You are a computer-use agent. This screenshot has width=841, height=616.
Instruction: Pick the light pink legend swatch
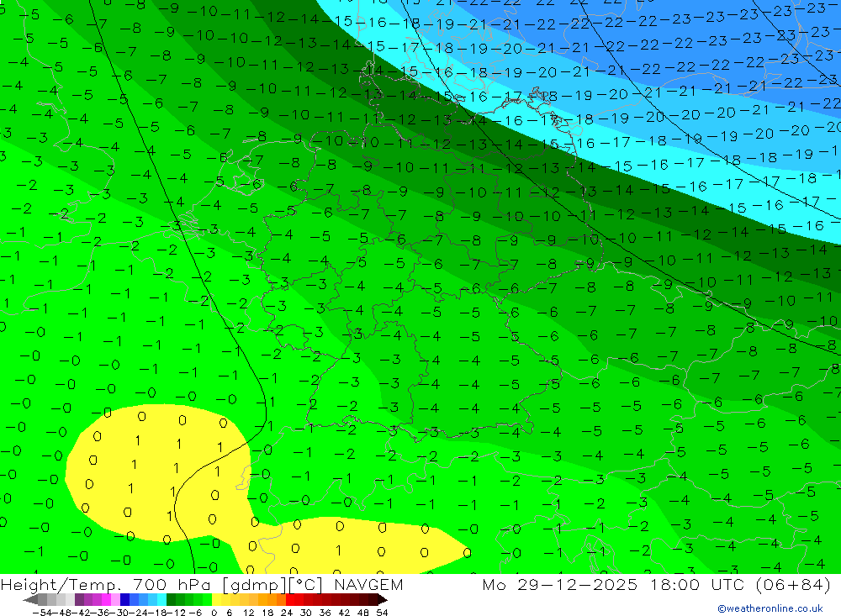(x=115, y=600)
